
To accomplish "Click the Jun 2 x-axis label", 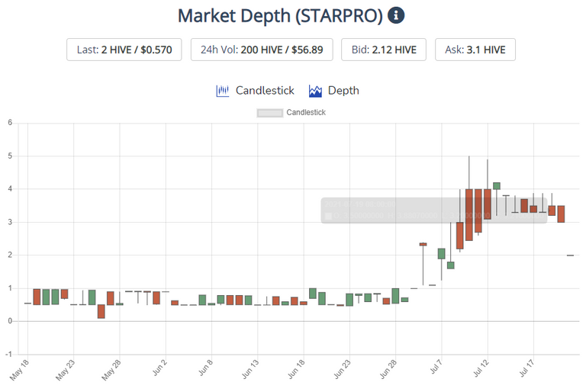I will [159, 368].
